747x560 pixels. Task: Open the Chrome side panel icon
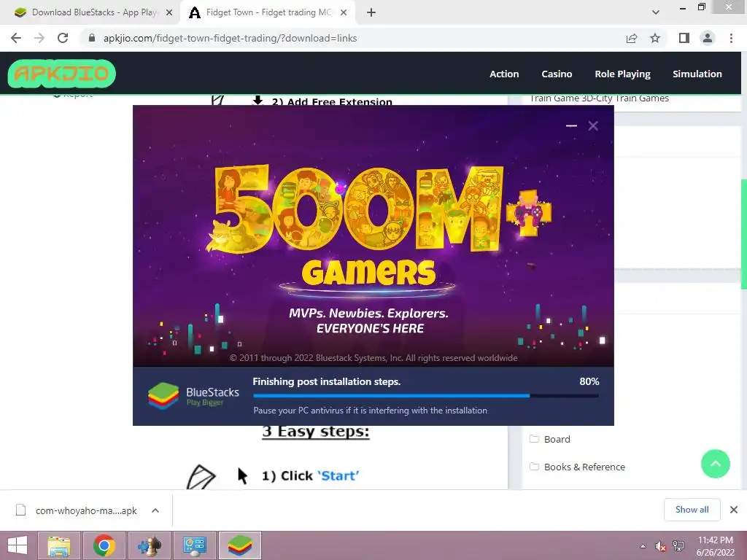point(684,38)
